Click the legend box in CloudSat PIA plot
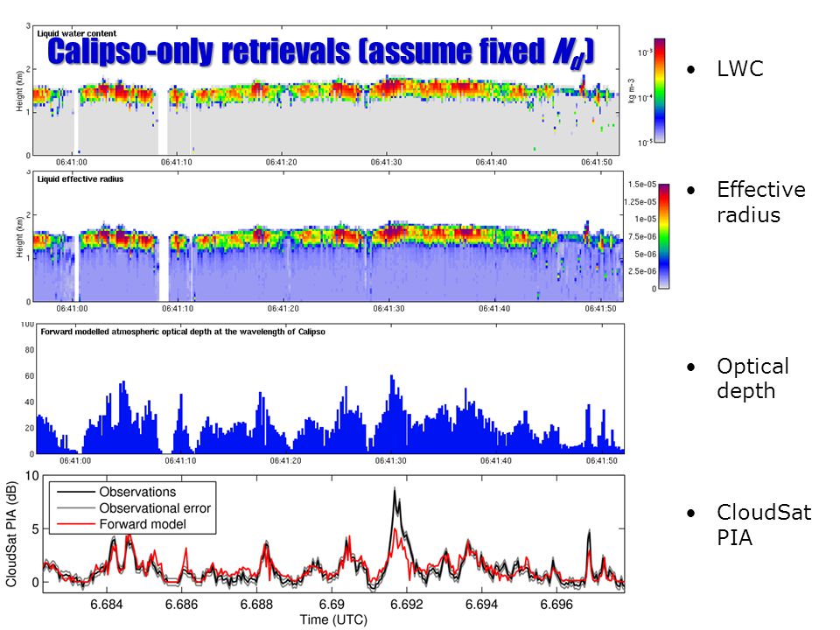 click(x=132, y=507)
